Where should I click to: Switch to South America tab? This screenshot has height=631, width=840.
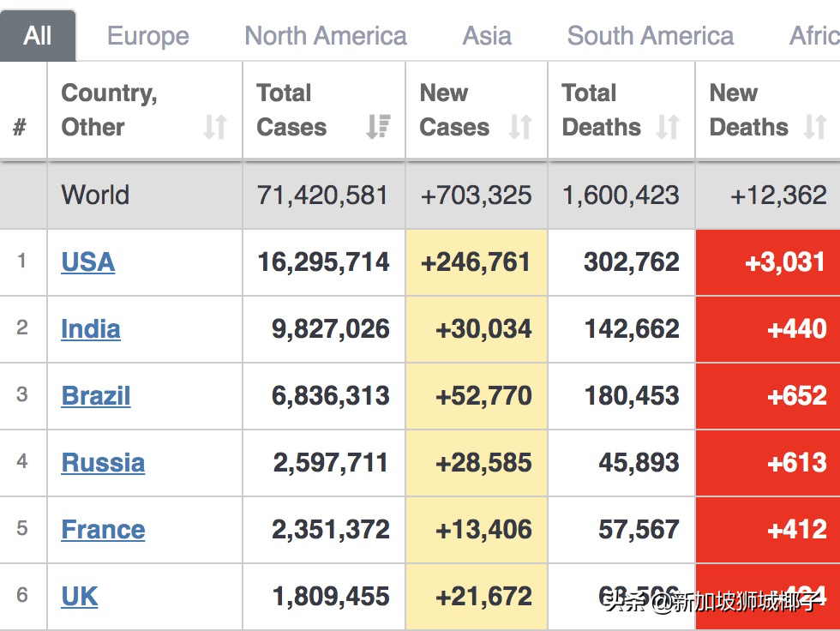pyautogui.click(x=651, y=36)
